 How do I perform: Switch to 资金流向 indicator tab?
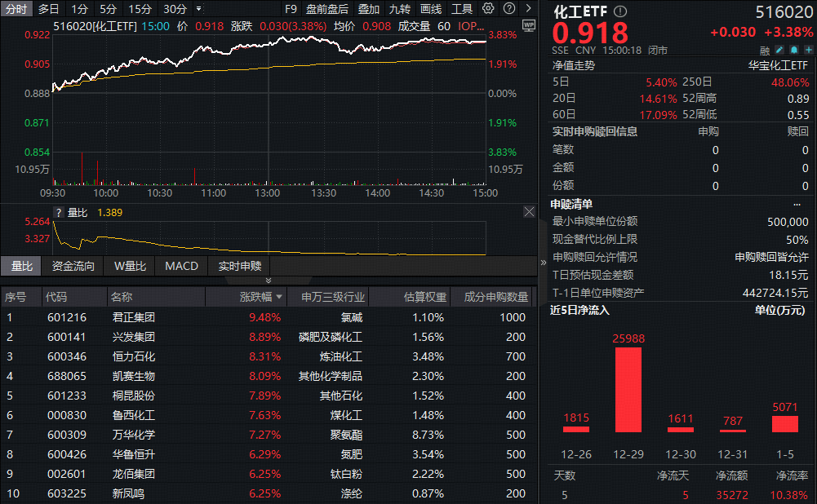tap(73, 266)
